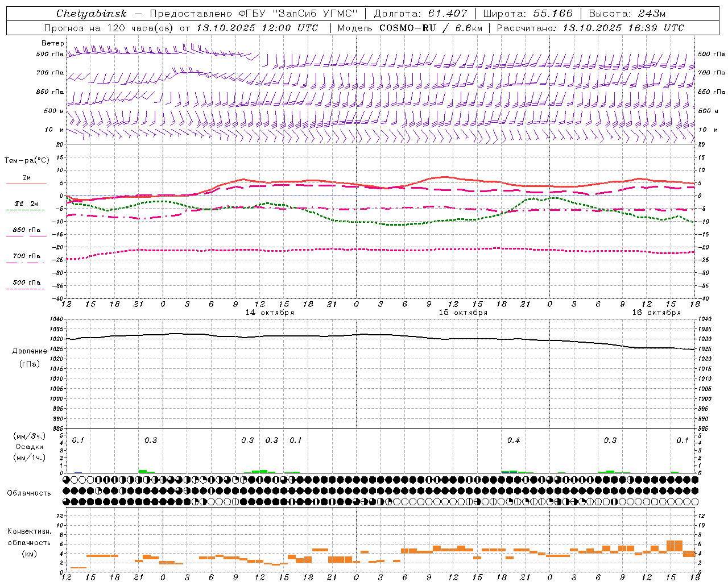This screenshot has width=728, height=582.
Task: Click the 'Облачность' cloud cover label
Action: 29,493
